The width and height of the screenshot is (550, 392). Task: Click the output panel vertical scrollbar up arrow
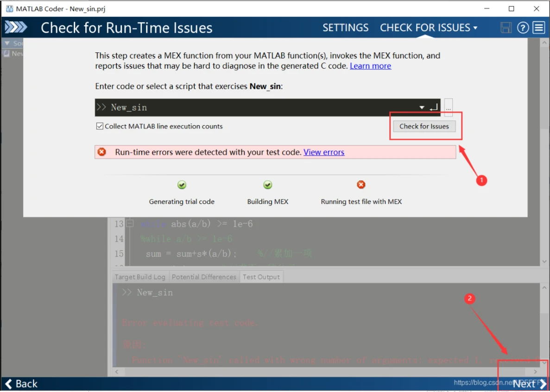tap(544, 288)
